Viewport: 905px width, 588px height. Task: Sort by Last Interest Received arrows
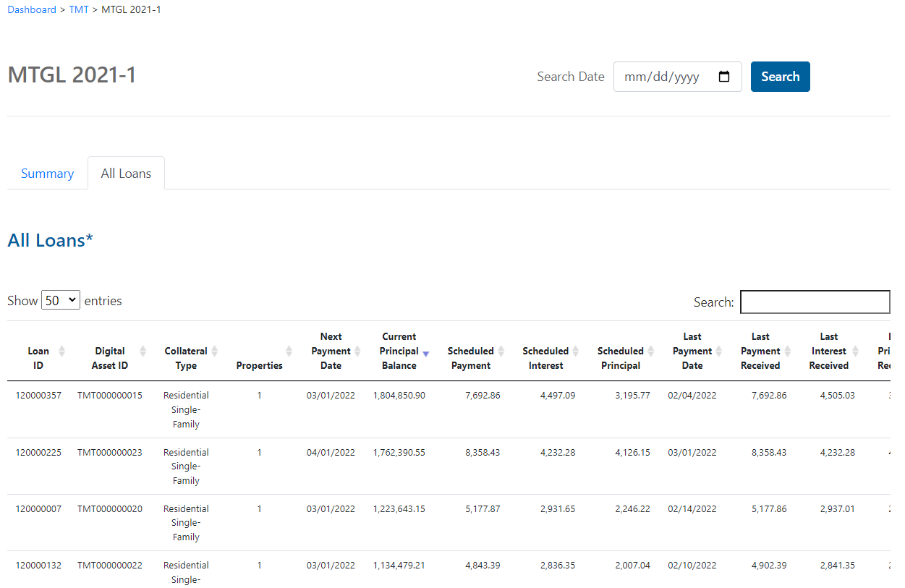[856, 351]
